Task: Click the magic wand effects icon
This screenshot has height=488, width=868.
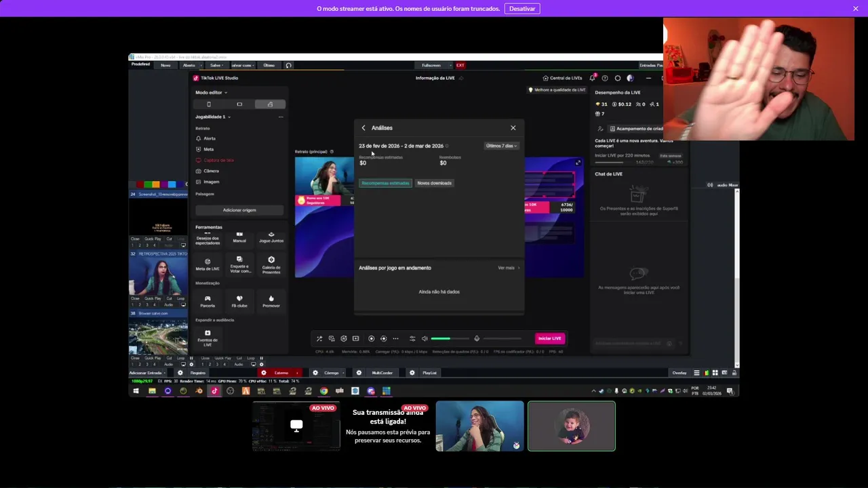Action: pos(319,339)
